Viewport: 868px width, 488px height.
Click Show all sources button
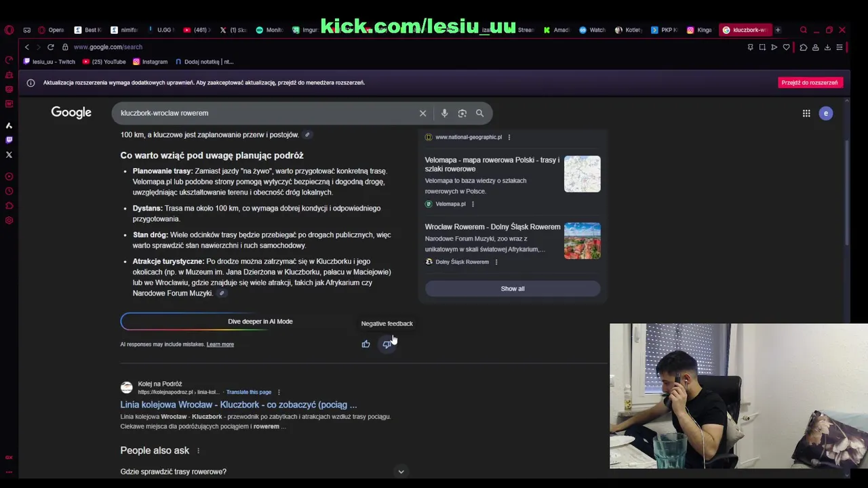coord(513,289)
